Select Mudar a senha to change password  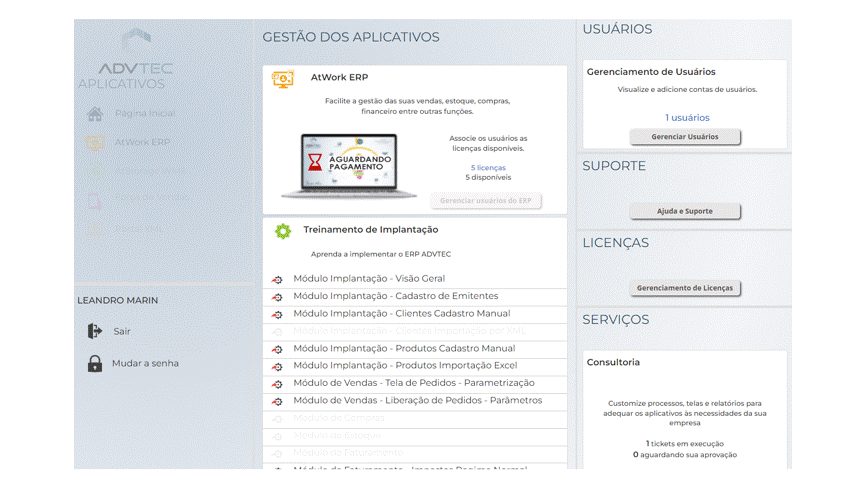point(145,363)
